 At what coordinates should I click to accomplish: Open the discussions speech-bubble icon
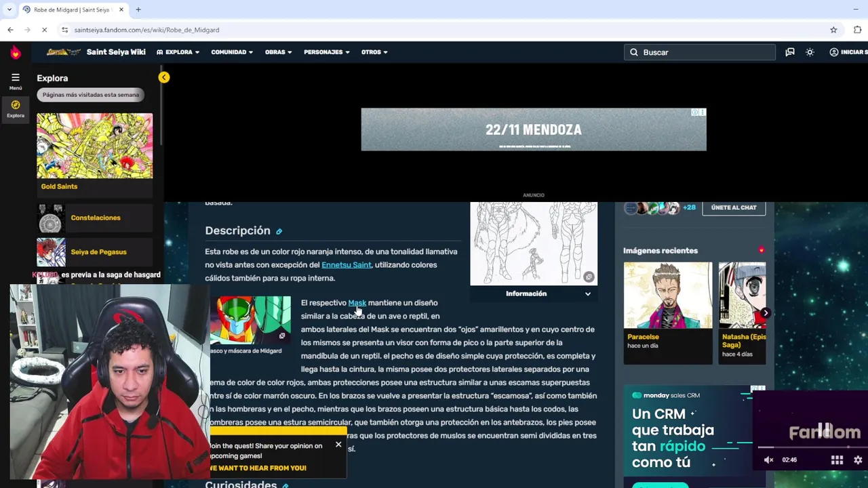pyautogui.click(x=790, y=52)
